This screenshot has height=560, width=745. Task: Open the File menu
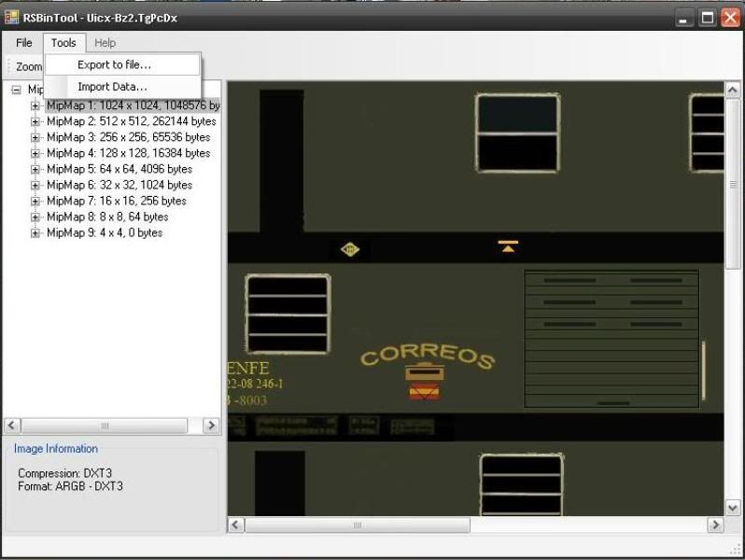(23, 43)
